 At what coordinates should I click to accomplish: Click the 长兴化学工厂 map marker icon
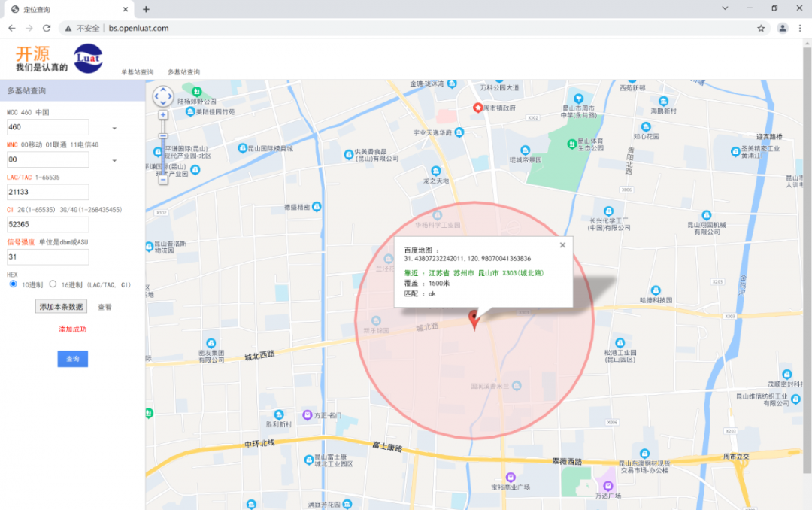608,211
